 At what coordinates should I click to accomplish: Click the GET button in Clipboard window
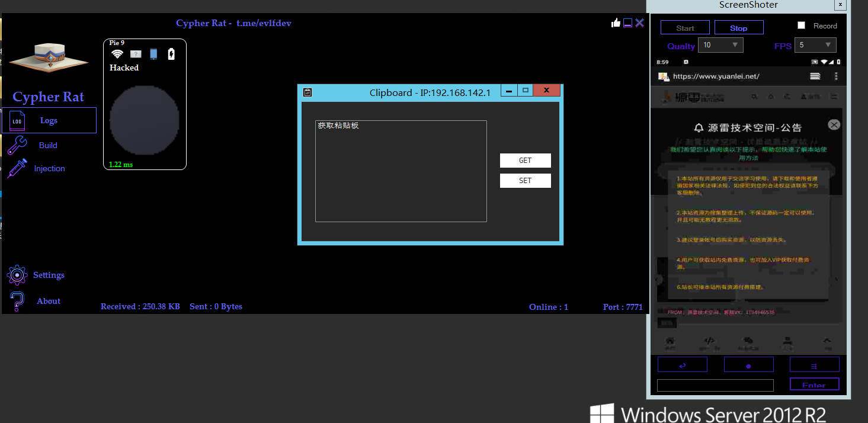click(x=526, y=161)
